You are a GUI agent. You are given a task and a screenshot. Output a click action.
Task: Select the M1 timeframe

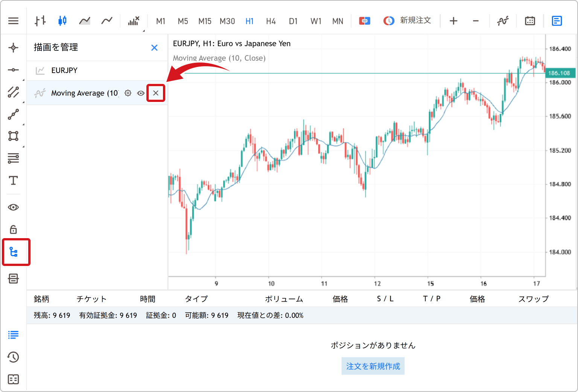(161, 21)
